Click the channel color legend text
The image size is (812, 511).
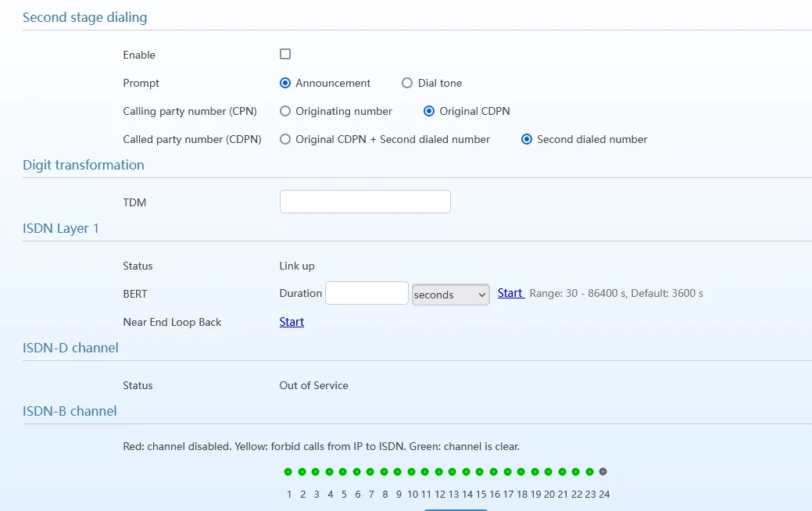pyautogui.click(x=321, y=446)
